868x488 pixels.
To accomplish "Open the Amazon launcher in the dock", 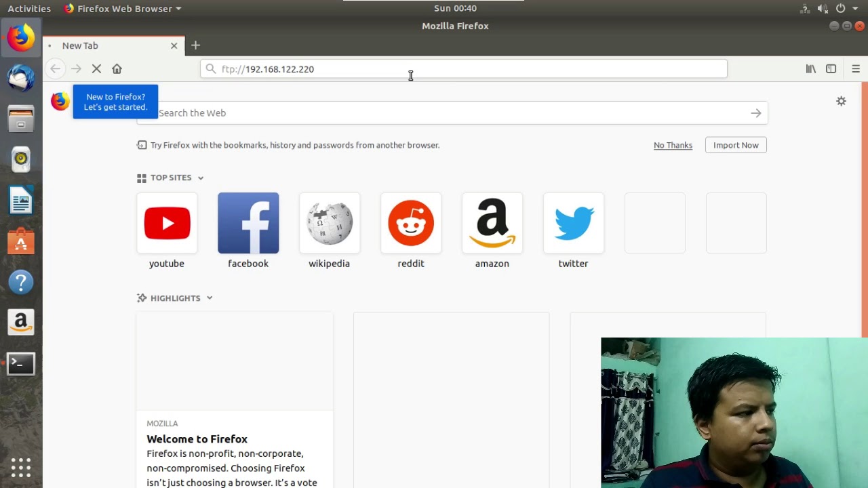I will tap(21, 323).
